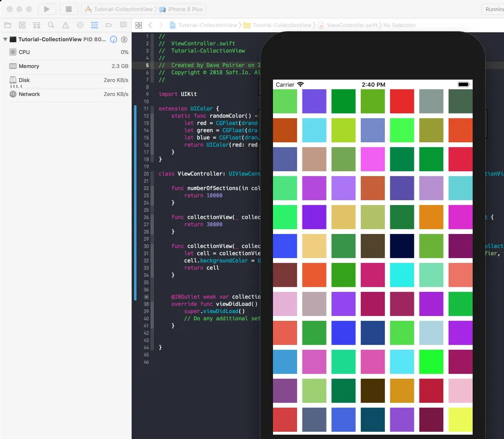This screenshot has width=504, height=439.
Task: Open the Project navigator folder icon
Action: 8,25
